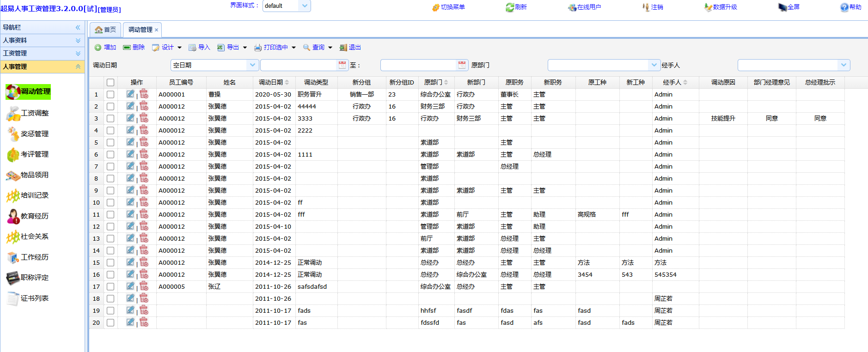The height and width of the screenshot is (352, 868).
Task: Close the 调动管理 tab
Action: 157,30
